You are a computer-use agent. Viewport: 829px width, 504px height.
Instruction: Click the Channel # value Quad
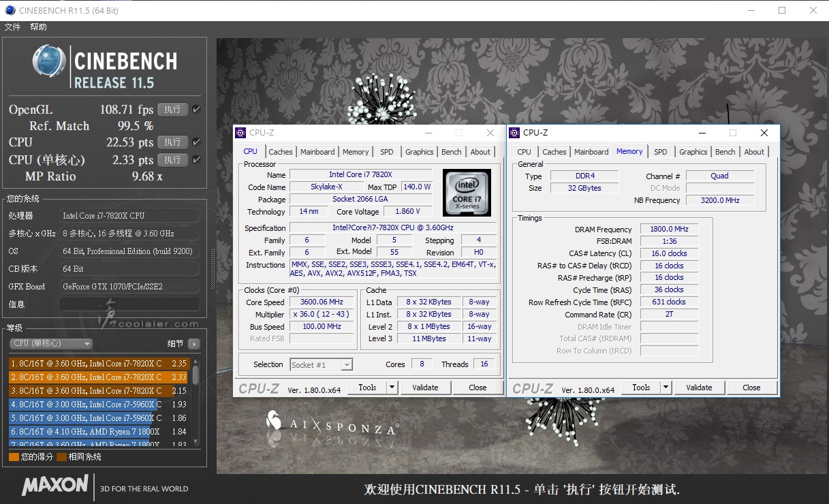coord(720,176)
